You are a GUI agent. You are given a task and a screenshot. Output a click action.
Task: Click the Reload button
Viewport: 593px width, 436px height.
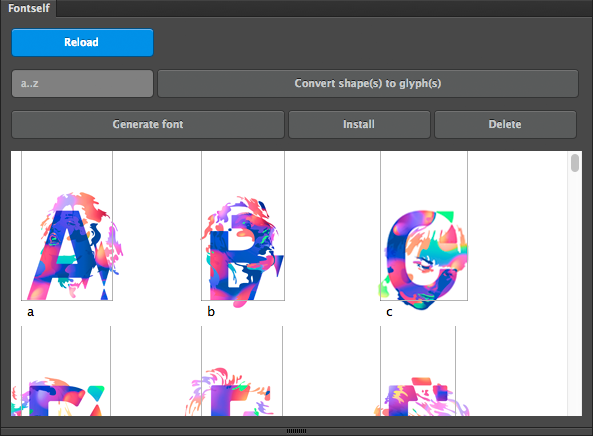82,42
